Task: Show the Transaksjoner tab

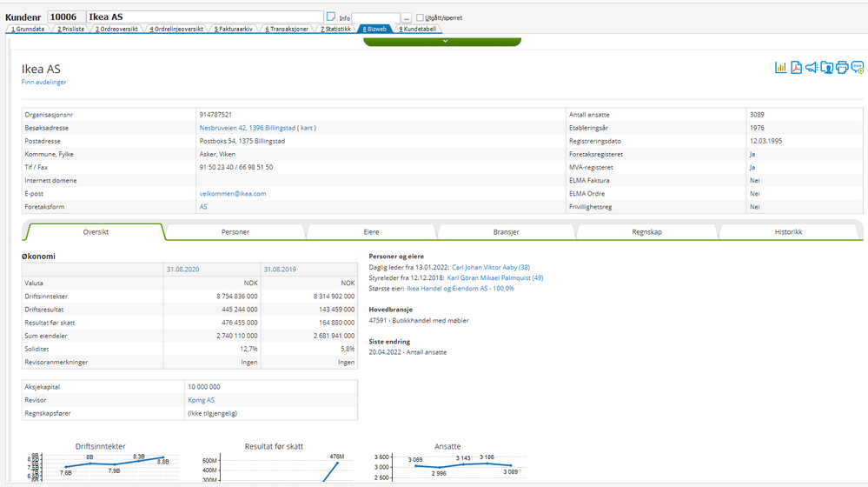Action: 286,29
